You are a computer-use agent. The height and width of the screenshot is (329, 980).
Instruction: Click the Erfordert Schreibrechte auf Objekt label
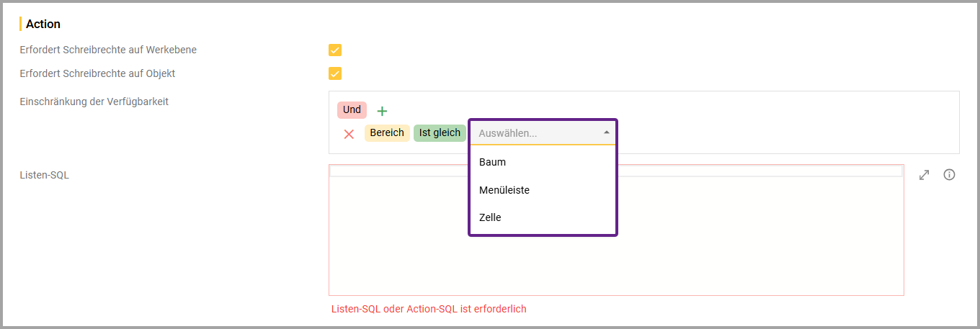click(97, 73)
